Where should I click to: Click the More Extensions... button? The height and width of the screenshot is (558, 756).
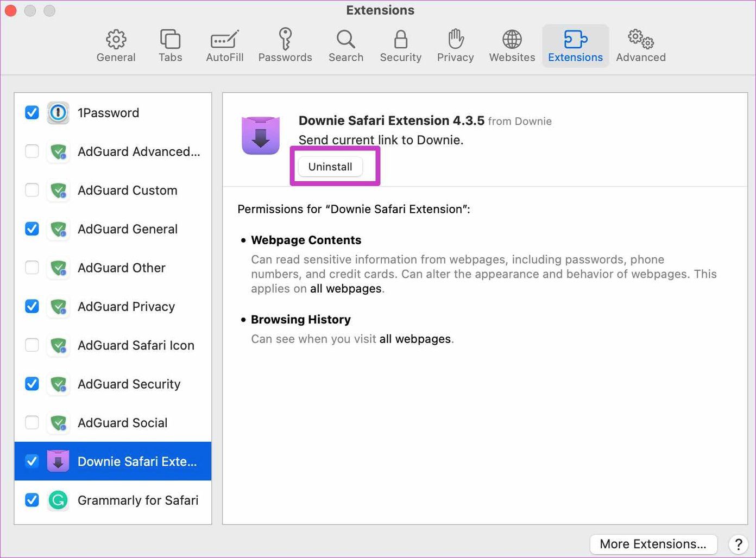click(653, 544)
